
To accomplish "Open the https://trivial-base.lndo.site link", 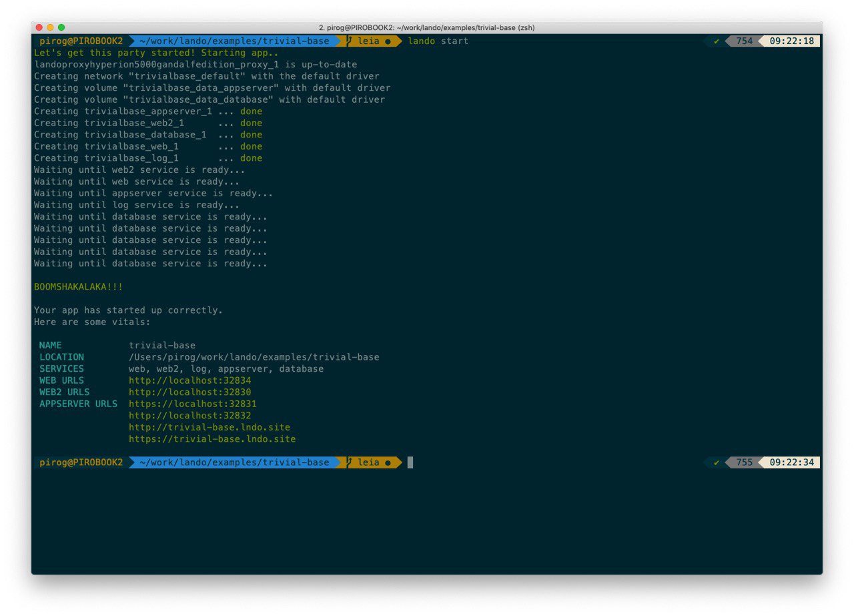I will click(x=212, y=439).
